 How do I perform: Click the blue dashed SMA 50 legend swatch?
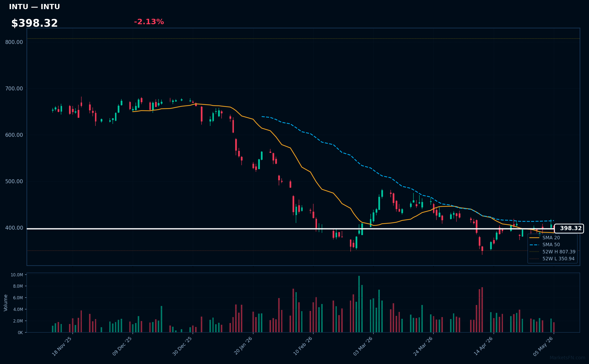[x=534, y=245]
